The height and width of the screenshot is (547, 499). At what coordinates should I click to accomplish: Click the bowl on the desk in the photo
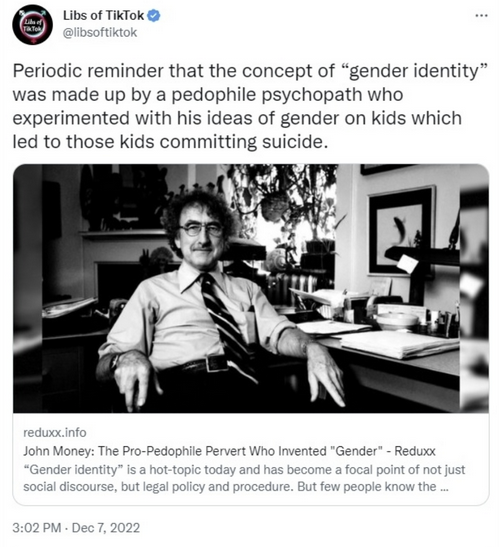tap(397, 320)
